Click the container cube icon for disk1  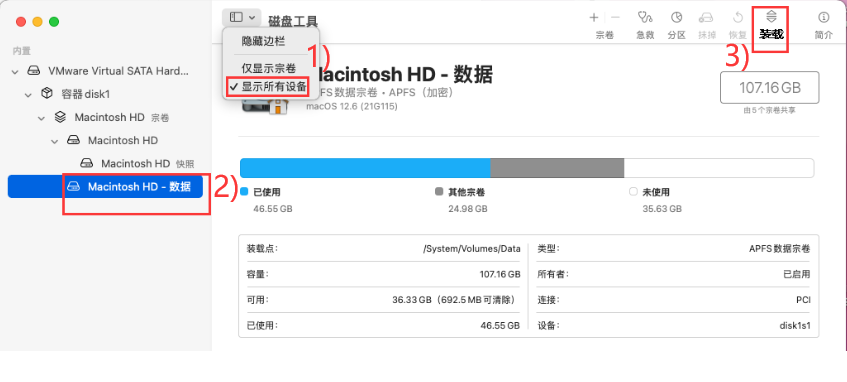click(x=48, y=94)
